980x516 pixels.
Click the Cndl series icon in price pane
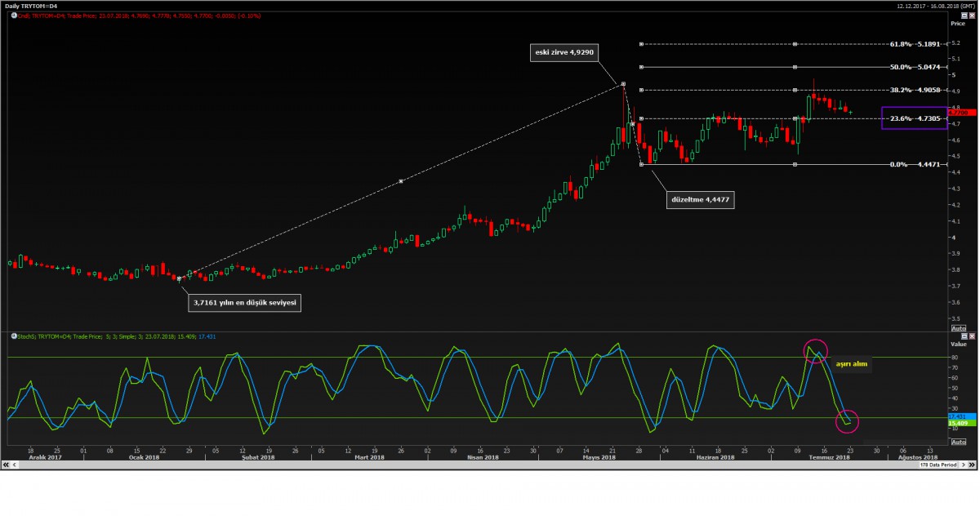[14, 15]
